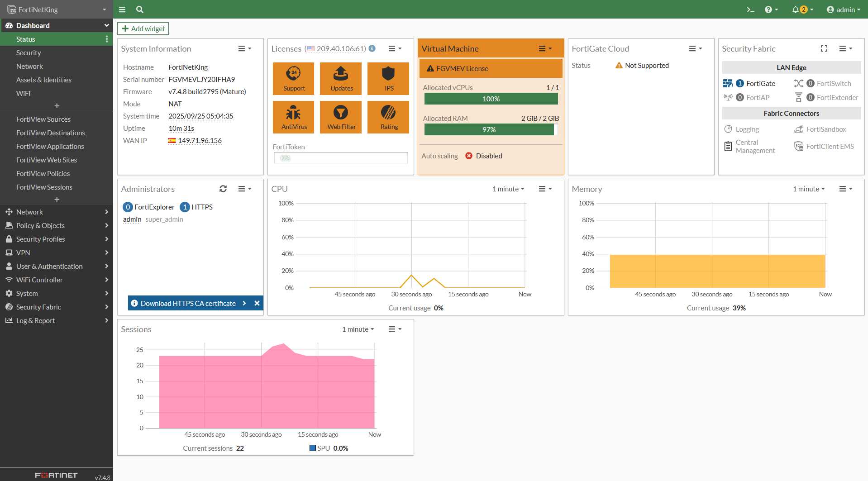Expand the Security Fabric widget to fullscreen
868x481 pixels.
click(824, 48)
